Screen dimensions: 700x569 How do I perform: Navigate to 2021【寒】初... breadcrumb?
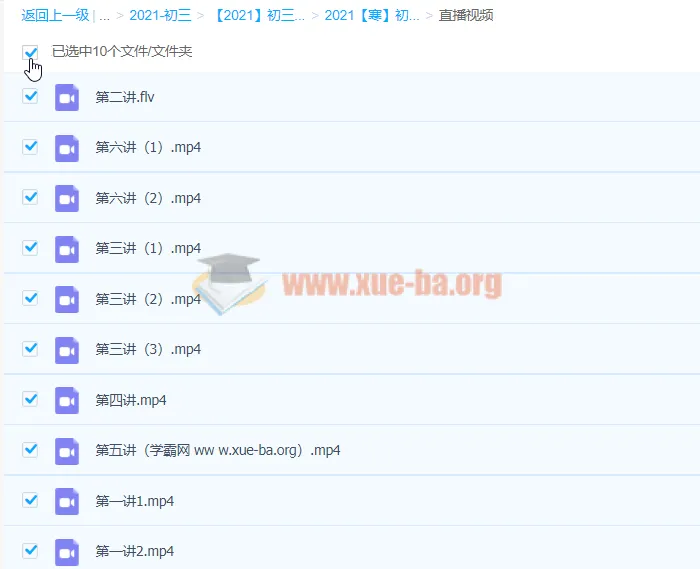[x=372, y=15]
